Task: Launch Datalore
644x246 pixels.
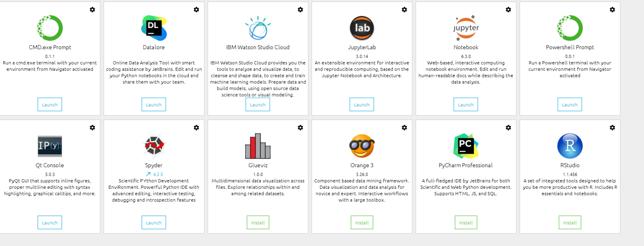Action: pyautogui.click(x=154, y=105)
